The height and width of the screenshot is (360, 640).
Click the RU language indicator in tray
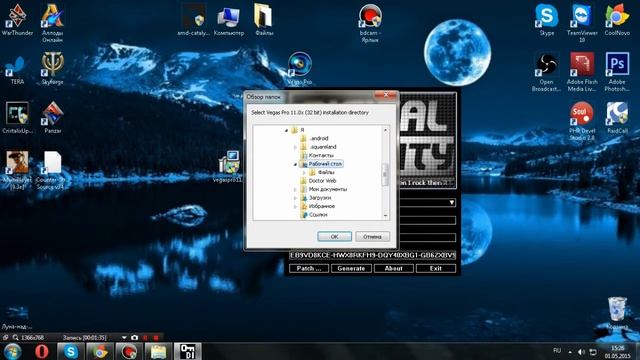pos(557,351)
